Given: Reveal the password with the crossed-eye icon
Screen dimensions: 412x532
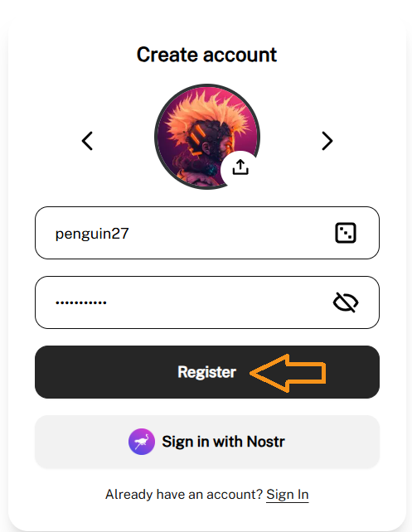Looking at the screenshot, I should coord(346,302).
